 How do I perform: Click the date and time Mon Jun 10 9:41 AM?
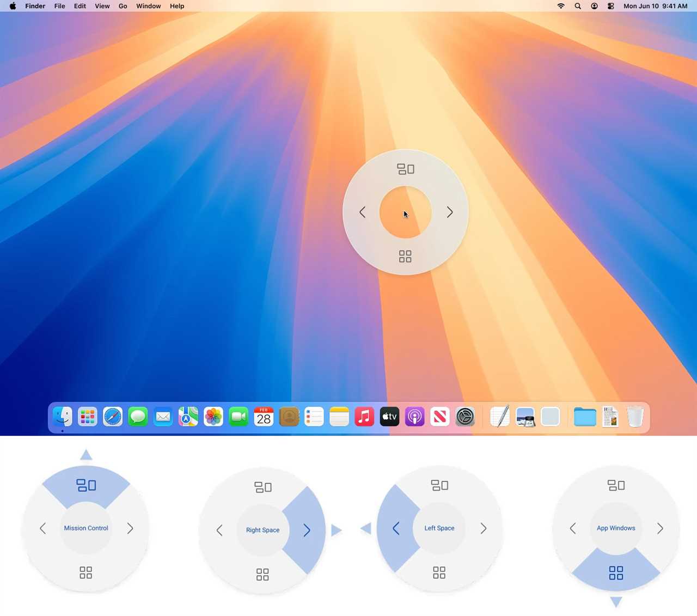click(x=656, y=6)
